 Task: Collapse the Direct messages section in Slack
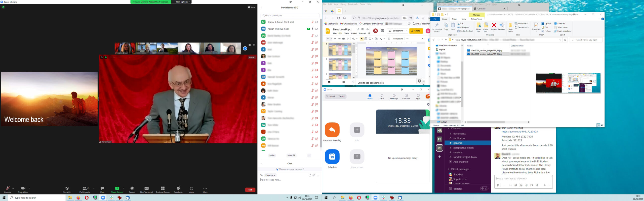[449, 169]
